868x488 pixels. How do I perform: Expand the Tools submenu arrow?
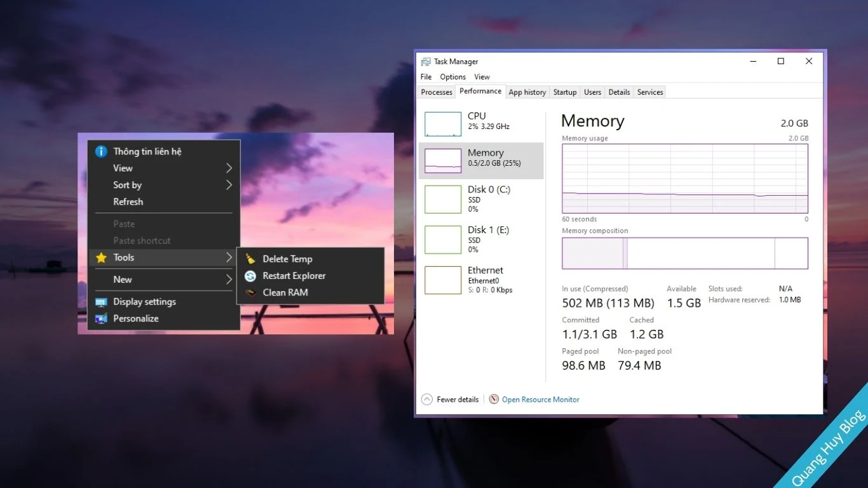[x=229, y=257]
